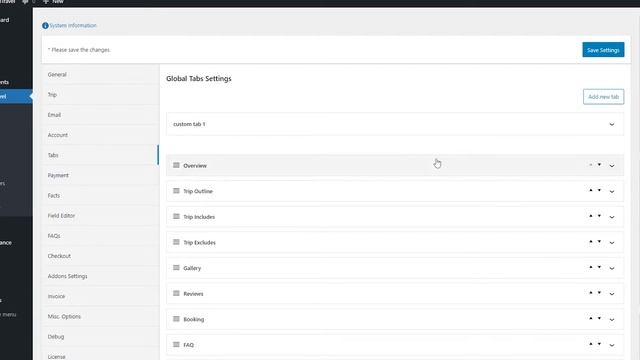
Task: Open the Misc. Options tab
Action: pos(100,316)
